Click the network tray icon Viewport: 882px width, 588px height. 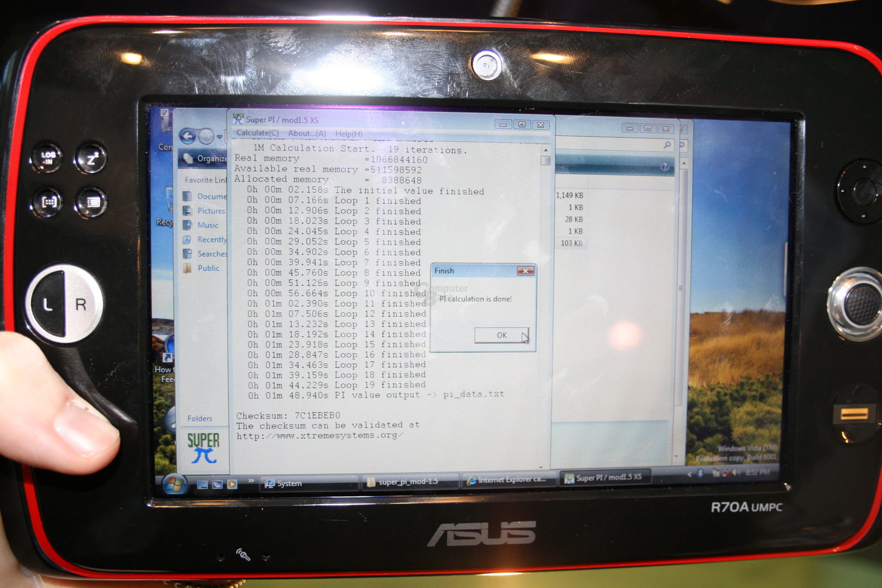(726, 473)
